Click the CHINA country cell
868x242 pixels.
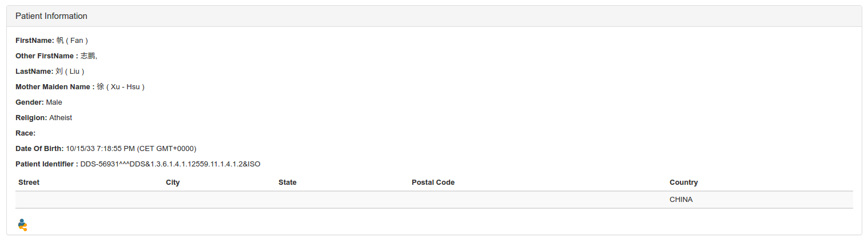(681, 200)
